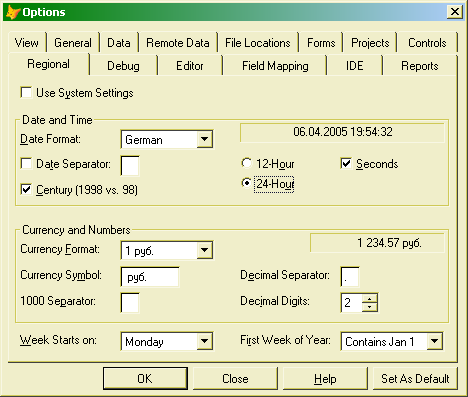The height and width of the screenshot is (397, 468).
Task: Open the General tab
Action: [73, 43]
